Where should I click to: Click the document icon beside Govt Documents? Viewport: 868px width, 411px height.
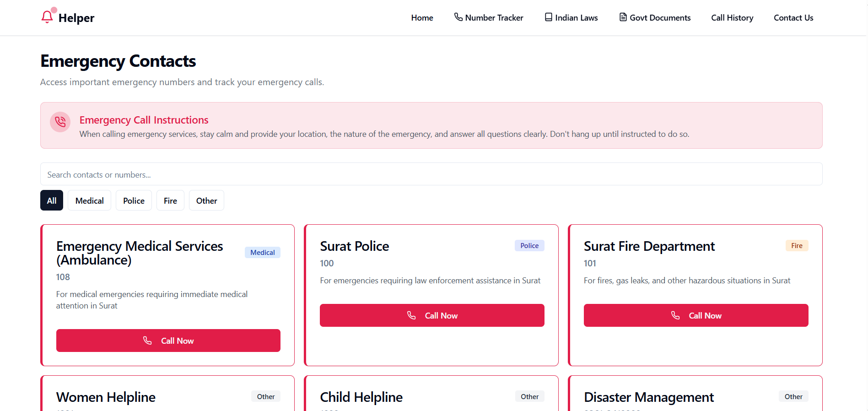click(623, 17)
